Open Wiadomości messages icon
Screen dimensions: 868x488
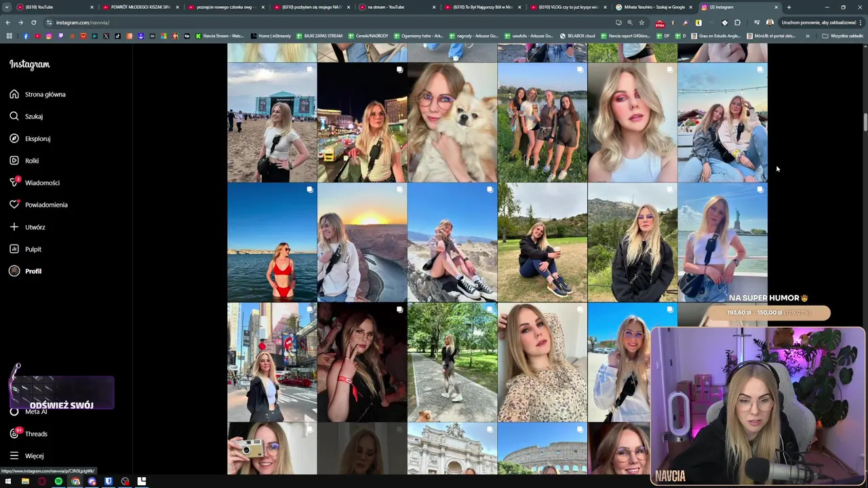(14, 182)
